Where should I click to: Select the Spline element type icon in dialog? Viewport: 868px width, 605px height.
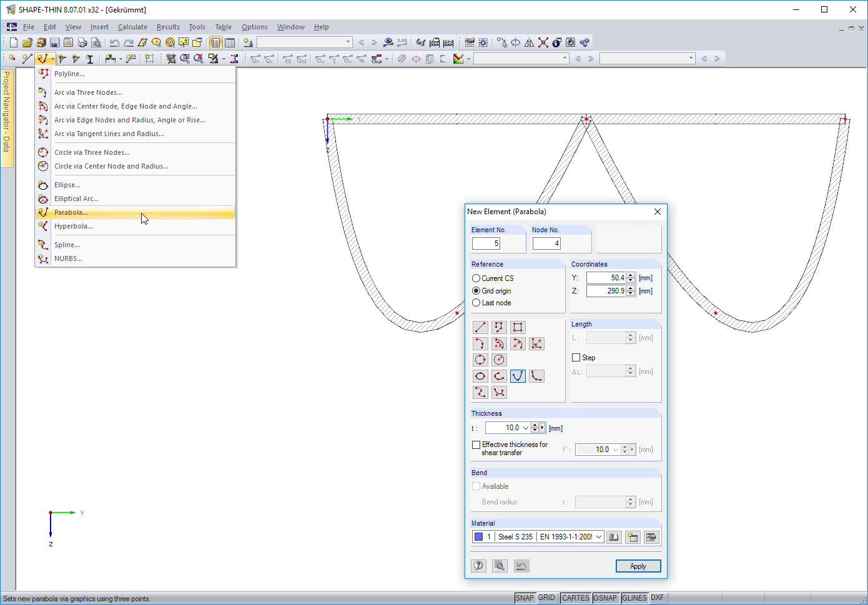point(480,392)
